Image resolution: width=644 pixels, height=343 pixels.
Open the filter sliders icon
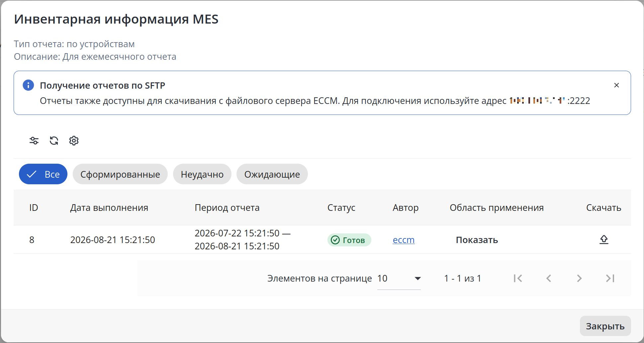pyautogui.click(x=34, y=141)
